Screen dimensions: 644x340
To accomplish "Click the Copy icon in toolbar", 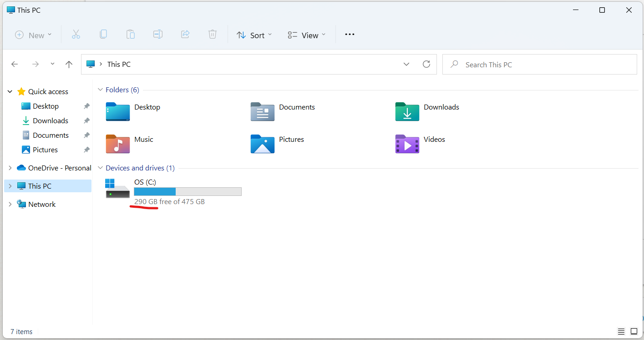I will [x=103, y=35].
